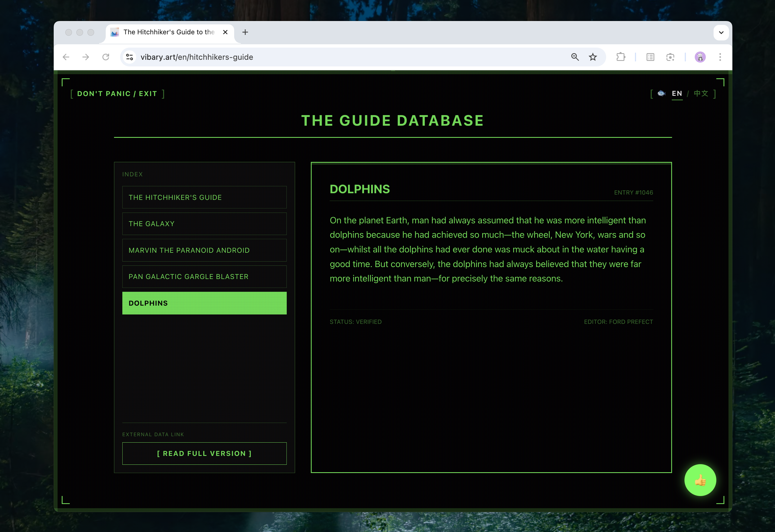Image resolution: width=775 pixels, height=532 pixels.
Task: Switch language to 中文
Action: click(x=701, y=93)
